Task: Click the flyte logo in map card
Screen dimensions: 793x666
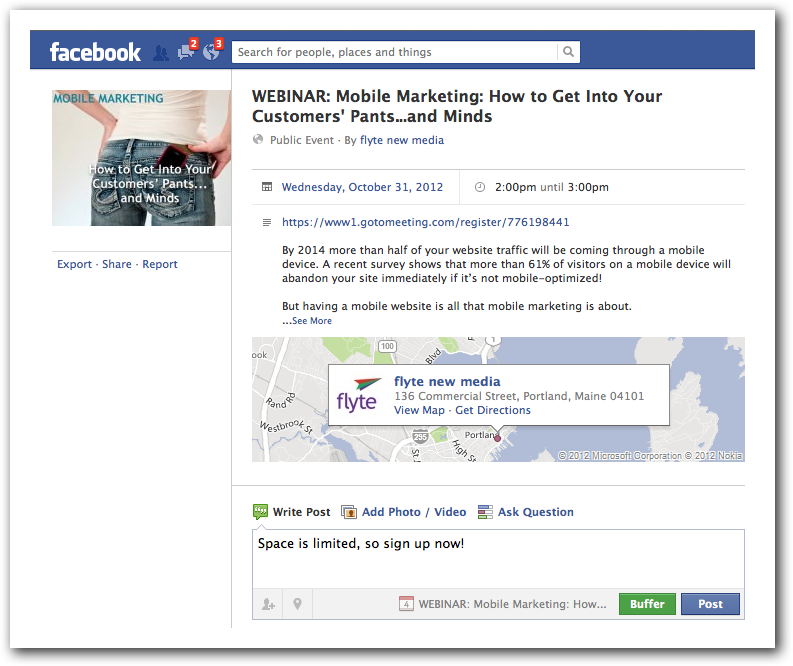Action: (x=358, y=395)
